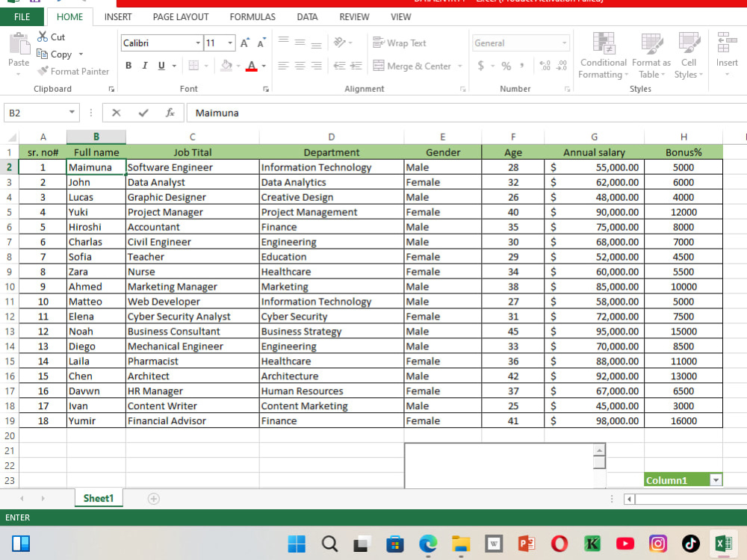Image resolution: width=747 pixels, height=560 pixels.
Task: Apply Percent Style format
Action: pyautogui.click(x=506, y=66)
